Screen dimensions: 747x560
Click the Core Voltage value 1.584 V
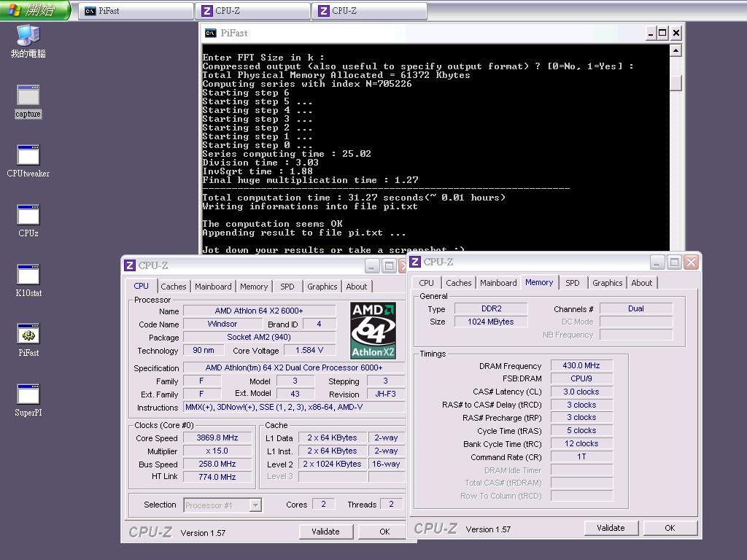pyautogui.click(x=309, y=350)
